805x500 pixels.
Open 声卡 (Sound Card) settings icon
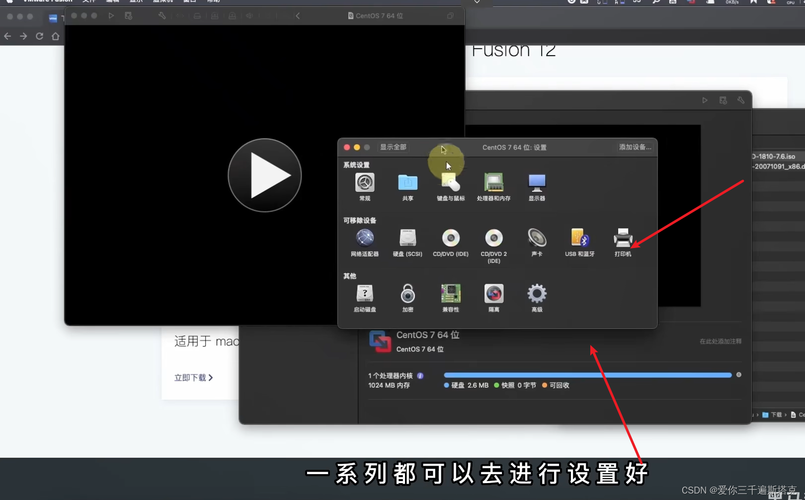537,238
